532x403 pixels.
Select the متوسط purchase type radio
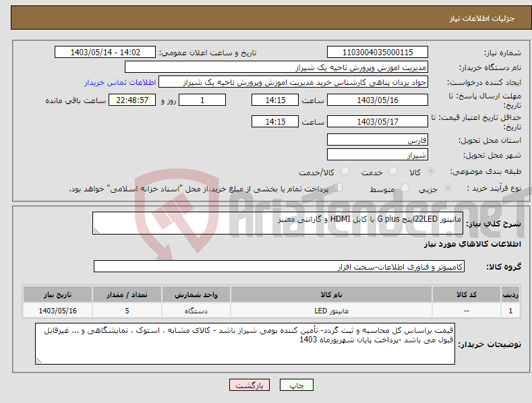point(405,188)
